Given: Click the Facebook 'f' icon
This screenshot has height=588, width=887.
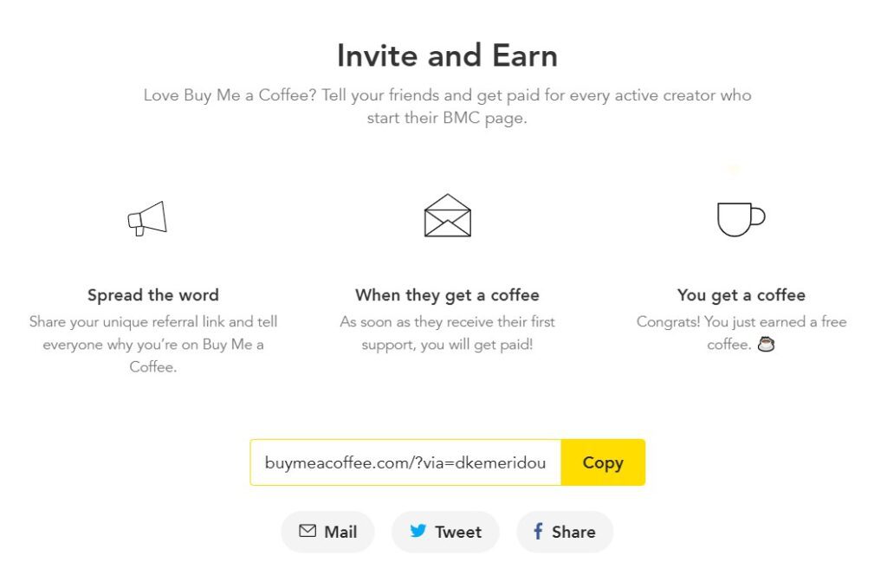Looking at the screenshot, I should coord(538,531).
